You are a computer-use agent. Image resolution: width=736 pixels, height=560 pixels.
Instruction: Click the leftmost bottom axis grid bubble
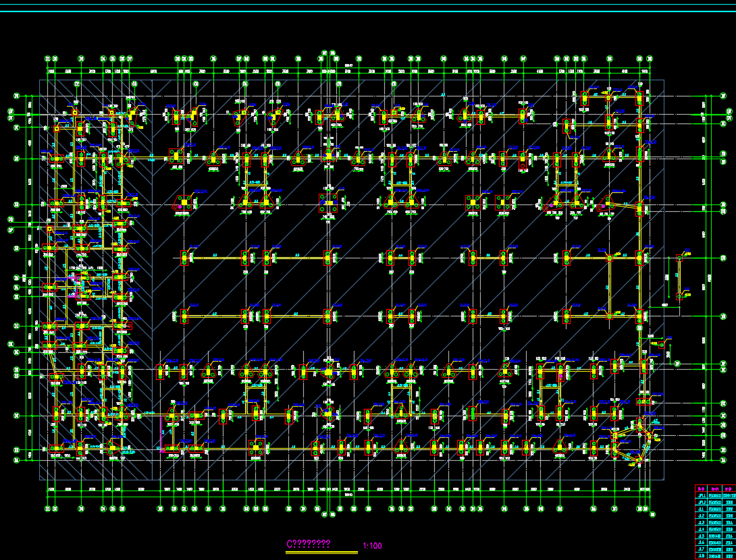48,509
